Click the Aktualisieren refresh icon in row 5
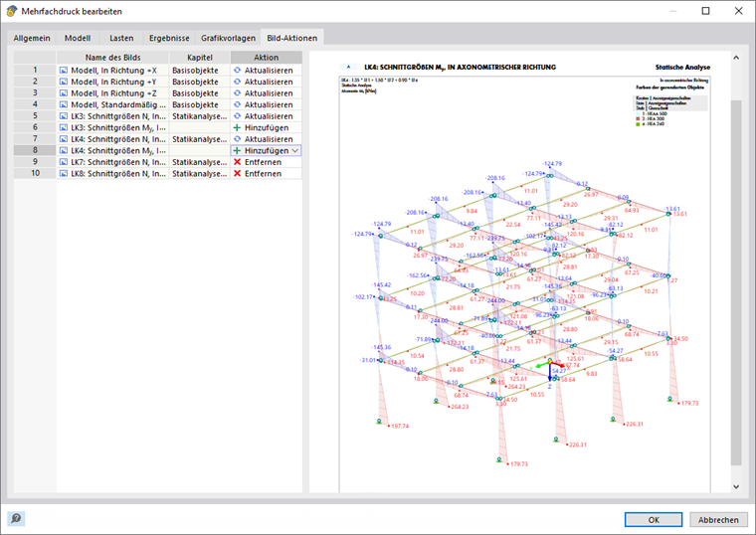 pyautogui.click(x=237, y=116)
